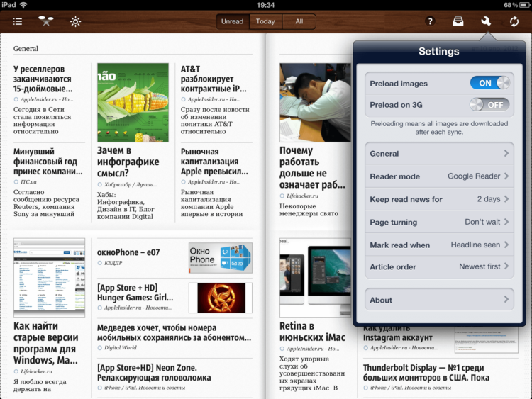Change Keep read news for 2 days
The width and height of the screenshot is (532, 399).
[439, 199]
